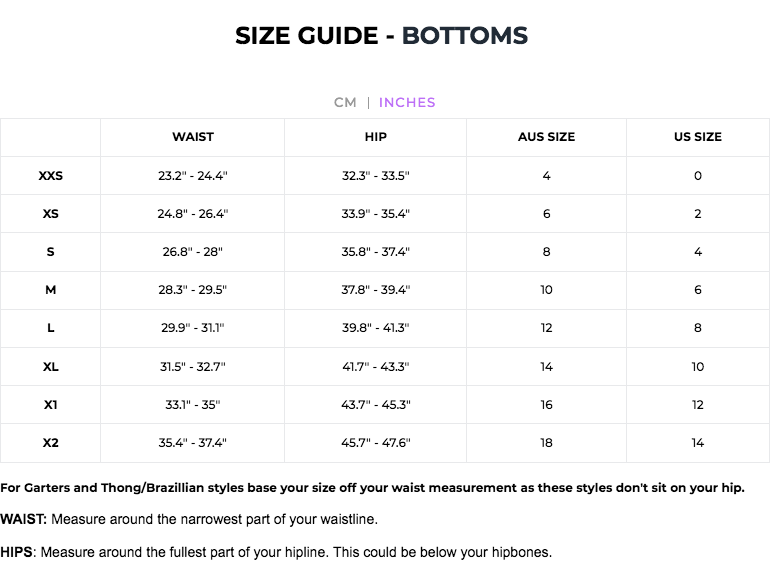Click the WAIST column header

(x=193, y=137)
